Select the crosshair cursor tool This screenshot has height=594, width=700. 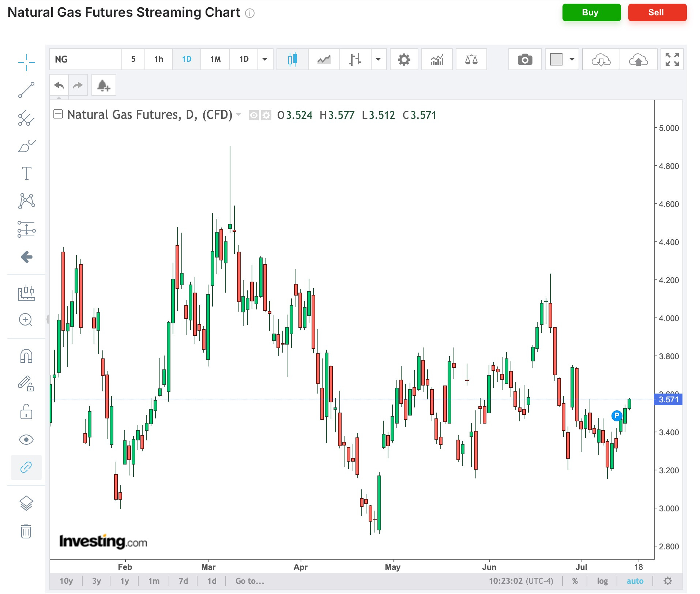coord(26,62)
